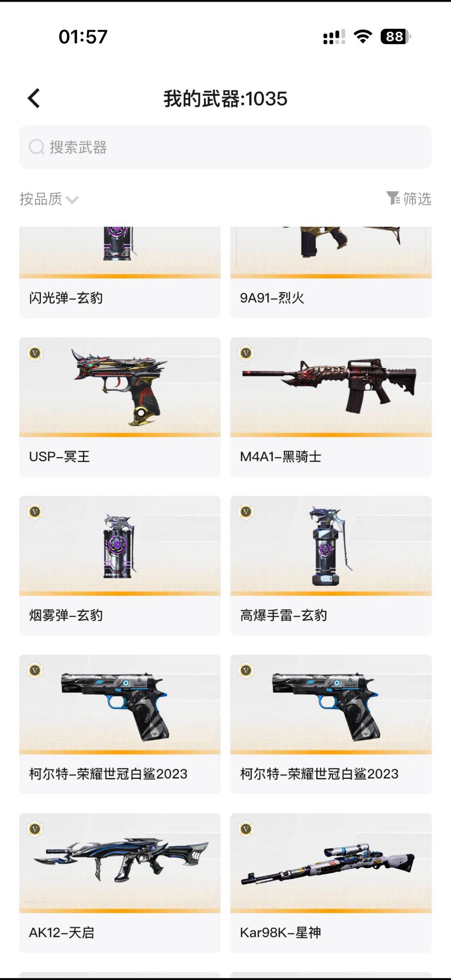
Task: Open the 筛选 filter funnel icon
Action: 393,198
